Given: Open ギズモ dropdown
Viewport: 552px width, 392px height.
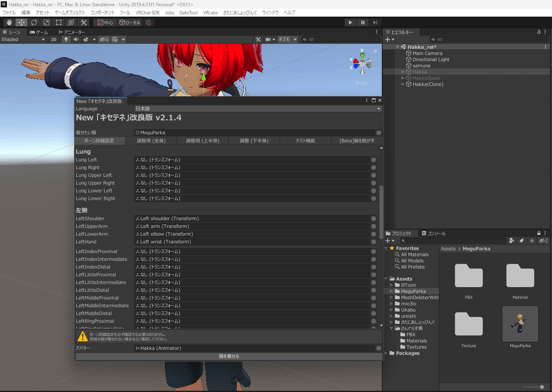Looking at the screenshot, I should click(287, 40).
